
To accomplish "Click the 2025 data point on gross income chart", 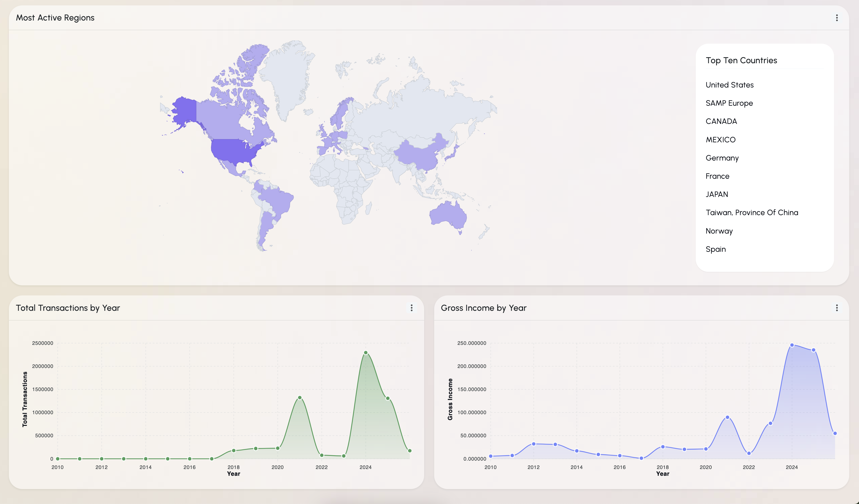I will point(813,350).
